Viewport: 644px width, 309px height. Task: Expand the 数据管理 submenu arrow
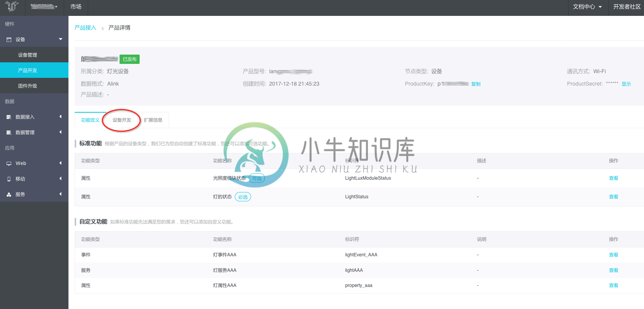(60, 132)
